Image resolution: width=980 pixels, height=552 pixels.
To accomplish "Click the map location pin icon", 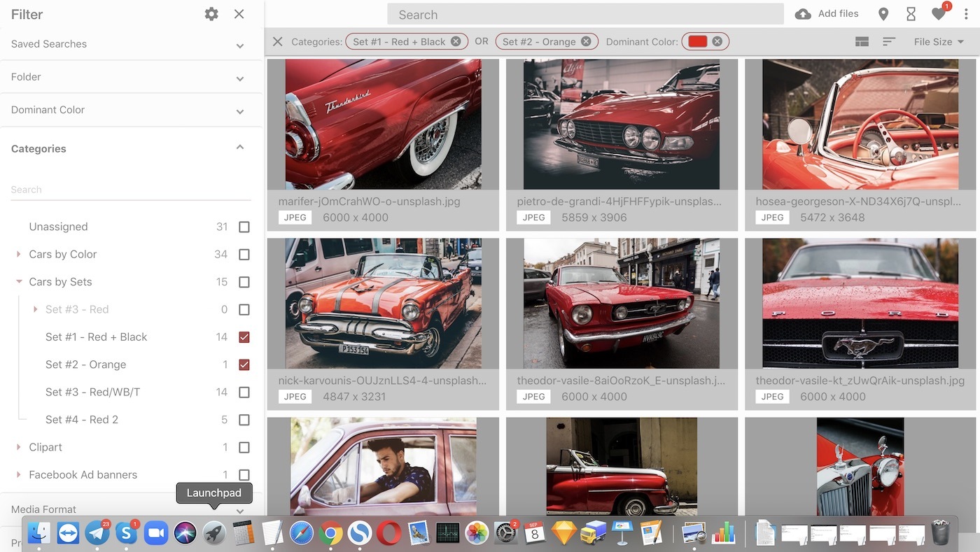I will coord(883,14).
